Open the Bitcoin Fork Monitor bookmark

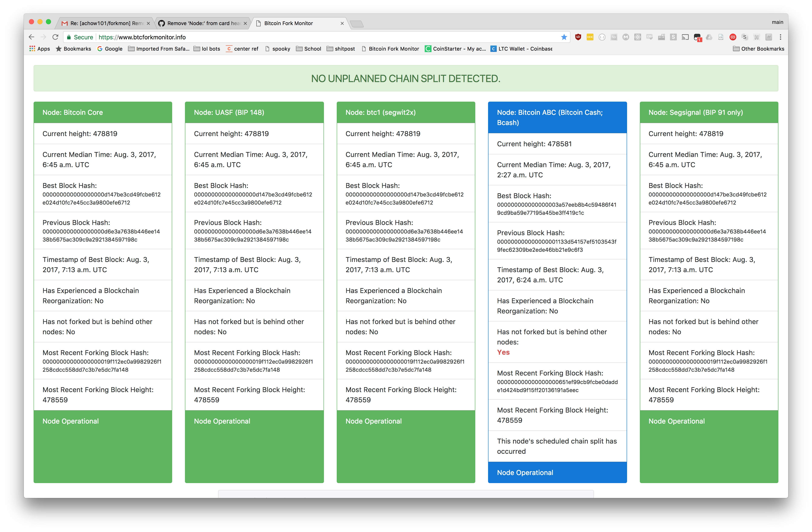[x=390, y=49]
